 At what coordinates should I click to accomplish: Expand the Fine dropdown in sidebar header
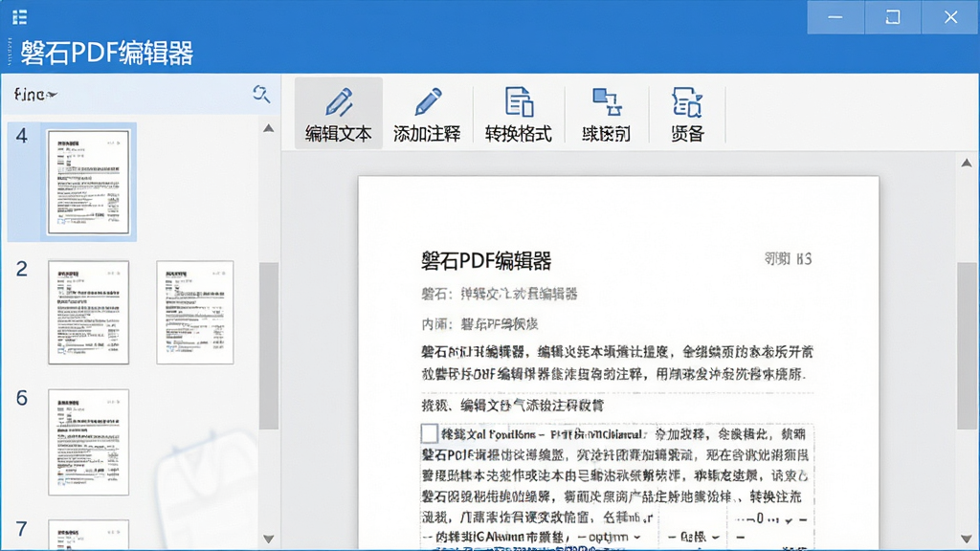[x=35, y=95]
